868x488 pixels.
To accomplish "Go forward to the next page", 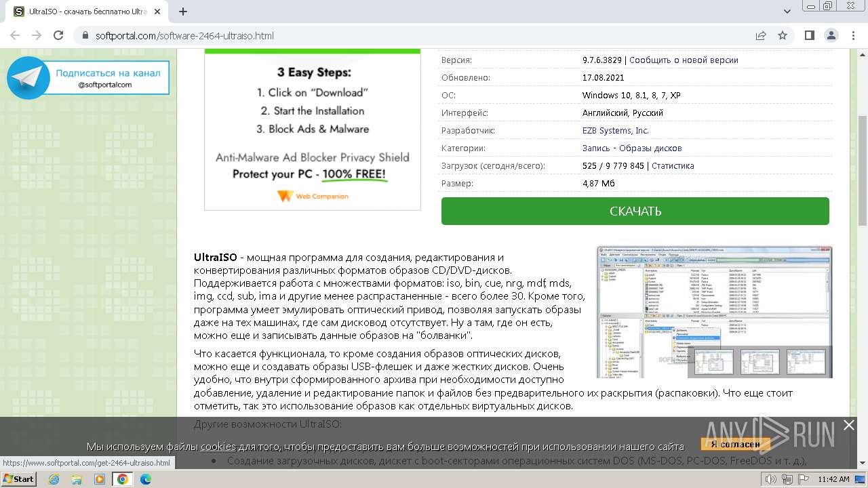I will coord(37,35).
